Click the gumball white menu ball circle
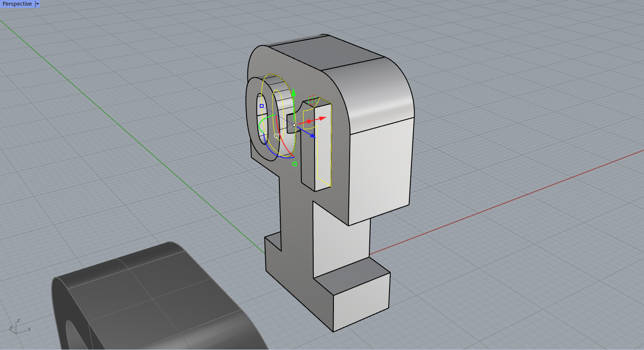This screenshot has height=350, width=644. [x=277, y=136]
